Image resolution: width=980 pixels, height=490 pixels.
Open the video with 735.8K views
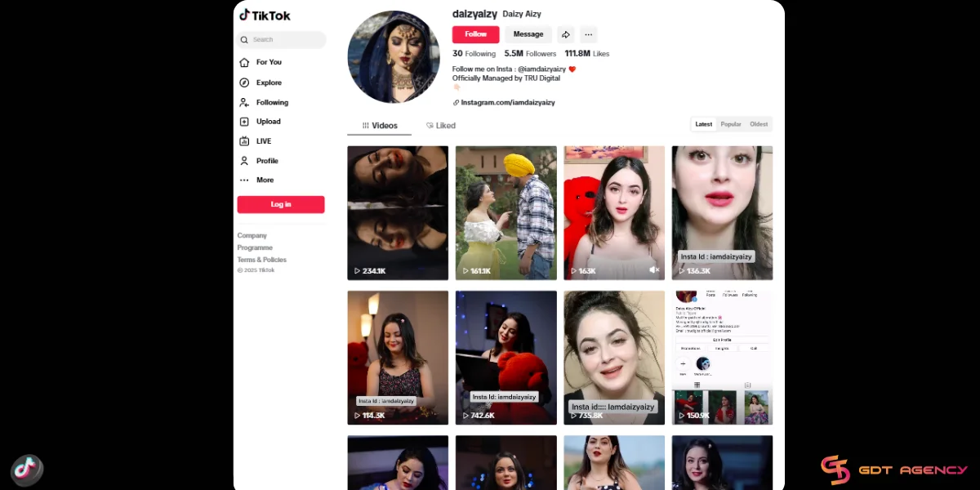point(614,358)
